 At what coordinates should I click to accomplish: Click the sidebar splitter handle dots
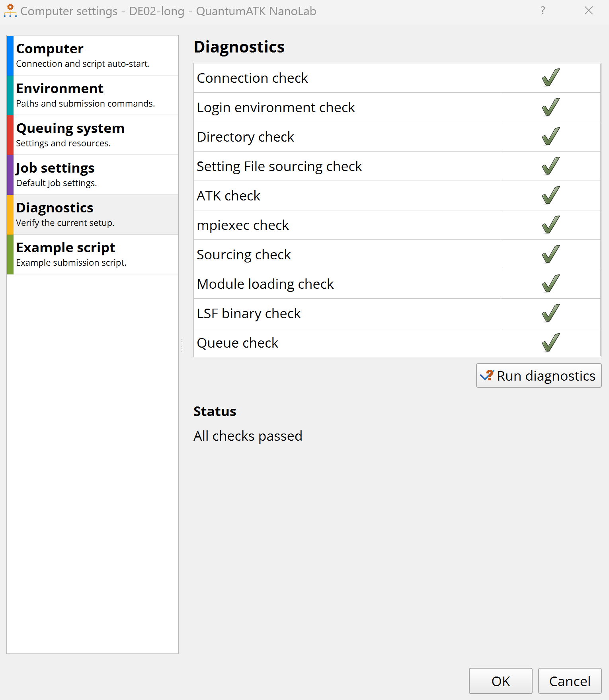[182, 345]
